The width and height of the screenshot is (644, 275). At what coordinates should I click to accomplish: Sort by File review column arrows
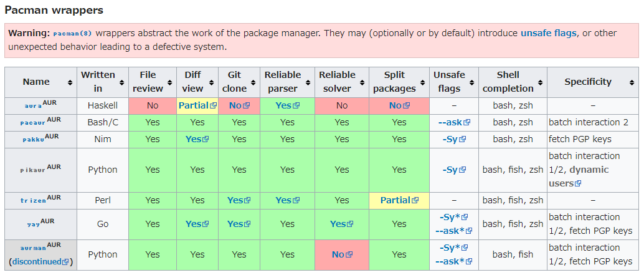point(170,82)
